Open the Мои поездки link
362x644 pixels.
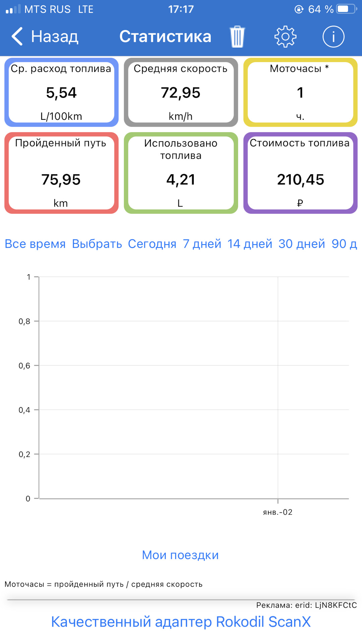pos(180,555)
